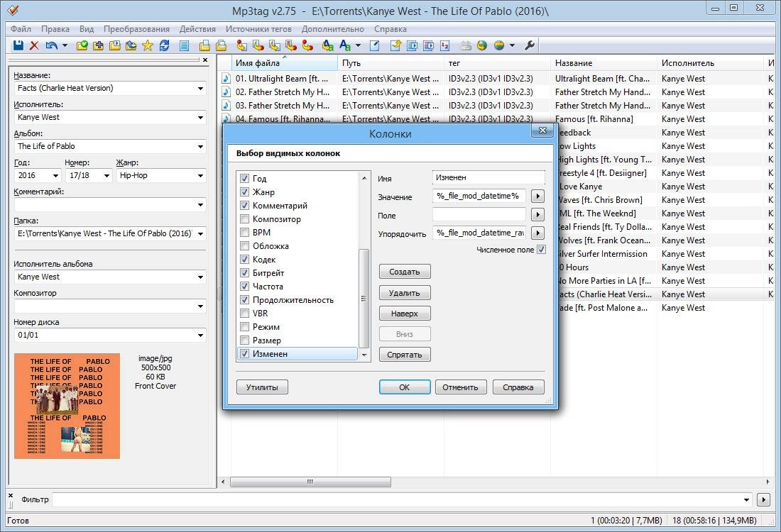Enable the Композитор column checkbox
Viewport: 781px width, 532px height.
point(244,219)
